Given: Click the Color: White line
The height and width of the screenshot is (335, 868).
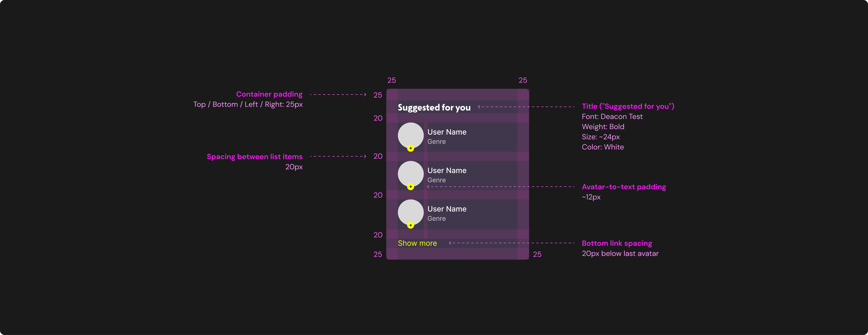Looking at the screenshot, I should click(603, 147).
